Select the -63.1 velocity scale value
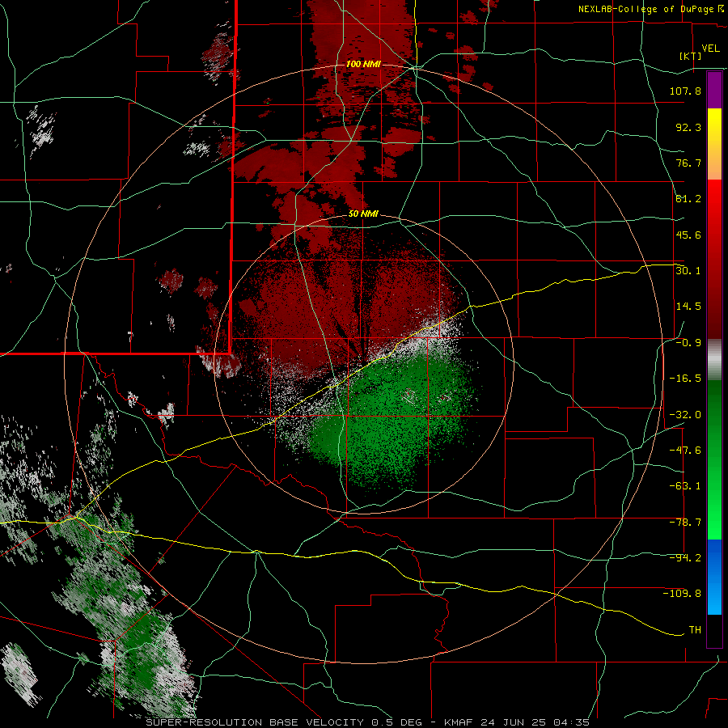Screen dimensions: 728x728 coord(685,486)
